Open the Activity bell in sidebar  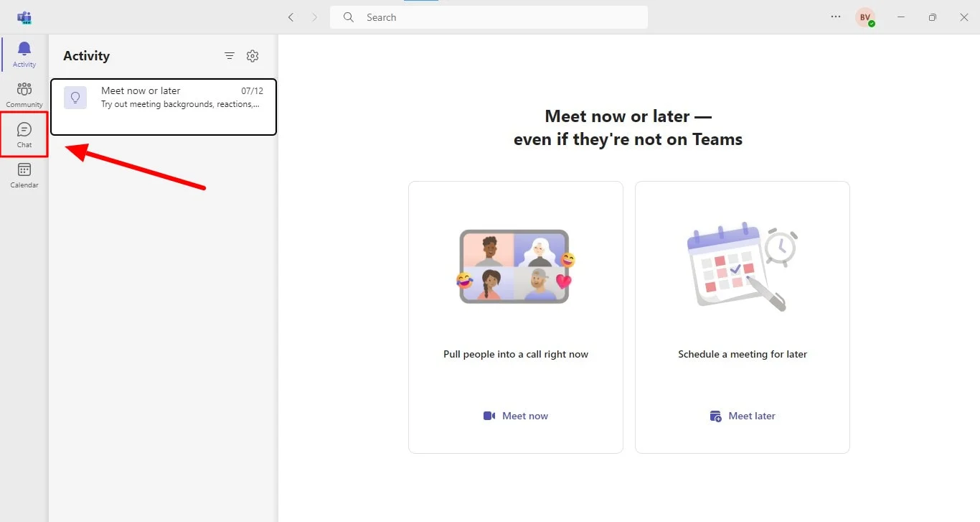coord(24,54)
